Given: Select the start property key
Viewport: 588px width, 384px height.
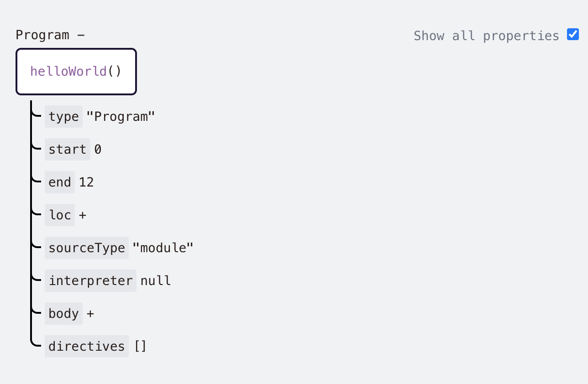Looking at the screenshot, I should (x=67, y=149).
